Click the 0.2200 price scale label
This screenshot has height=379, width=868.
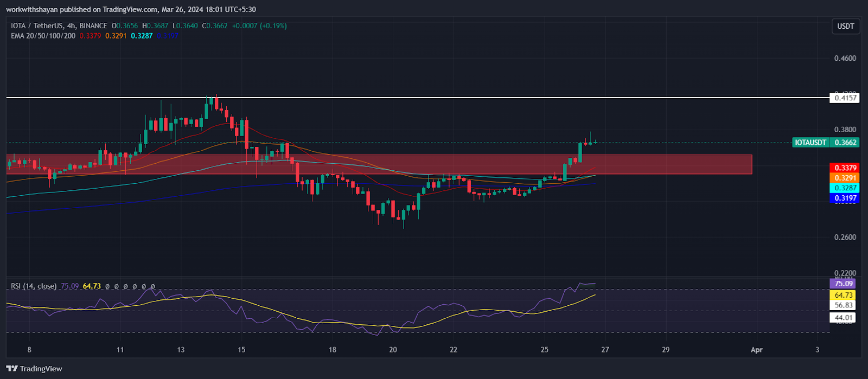point(845,273)
